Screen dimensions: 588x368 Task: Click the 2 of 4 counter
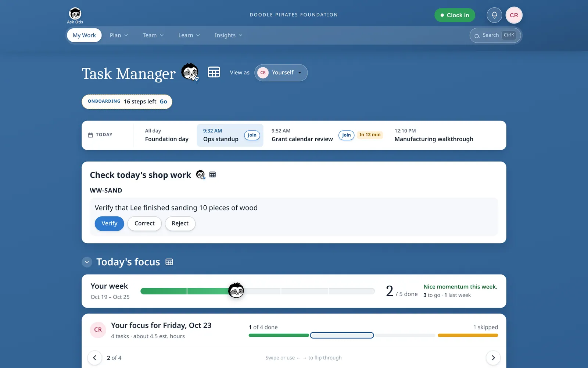pos(114,358)
